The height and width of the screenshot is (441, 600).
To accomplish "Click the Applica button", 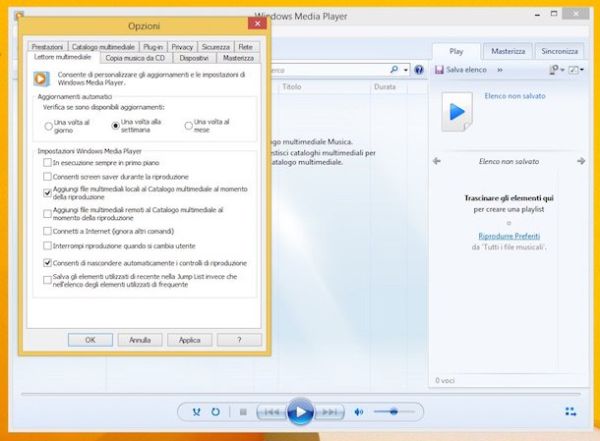I will (189, 340).
